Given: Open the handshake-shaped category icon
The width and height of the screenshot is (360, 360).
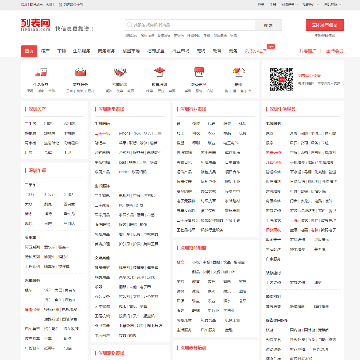Looking at the screenshot, I should coord(120,72).
